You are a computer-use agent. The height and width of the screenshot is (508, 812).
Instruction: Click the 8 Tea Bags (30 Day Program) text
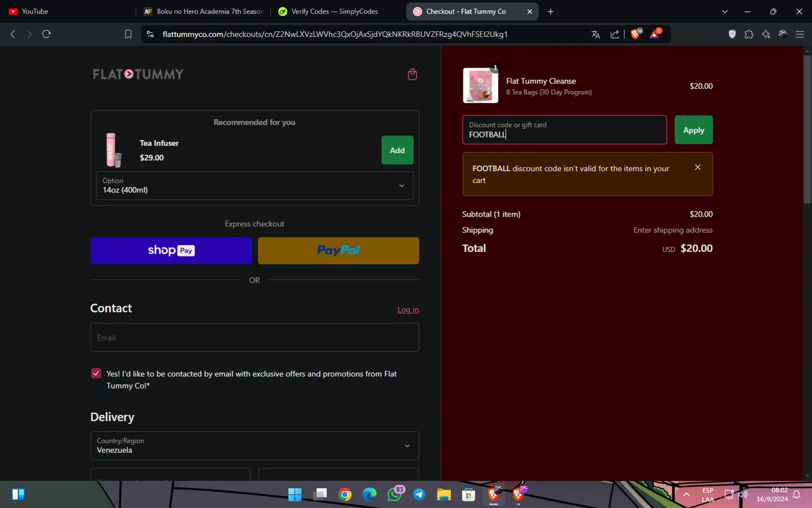549,92
